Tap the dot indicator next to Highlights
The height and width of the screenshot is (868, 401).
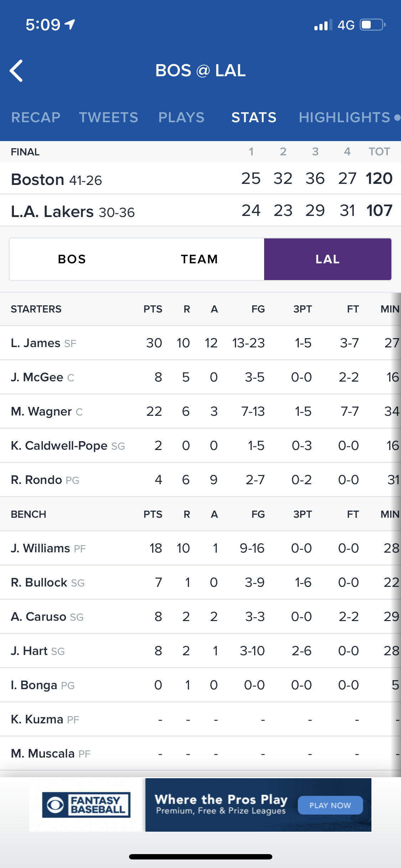pyautogui.click(x=397, y=118)
